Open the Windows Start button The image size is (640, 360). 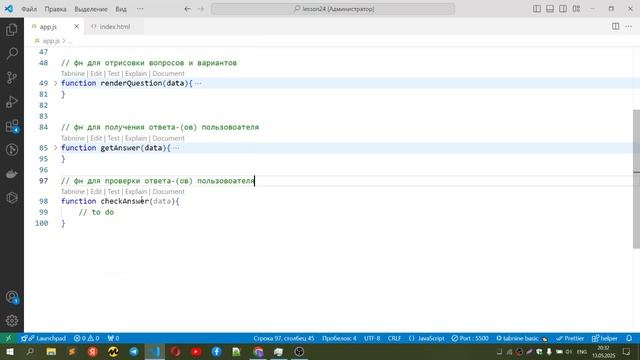(10, 352)
